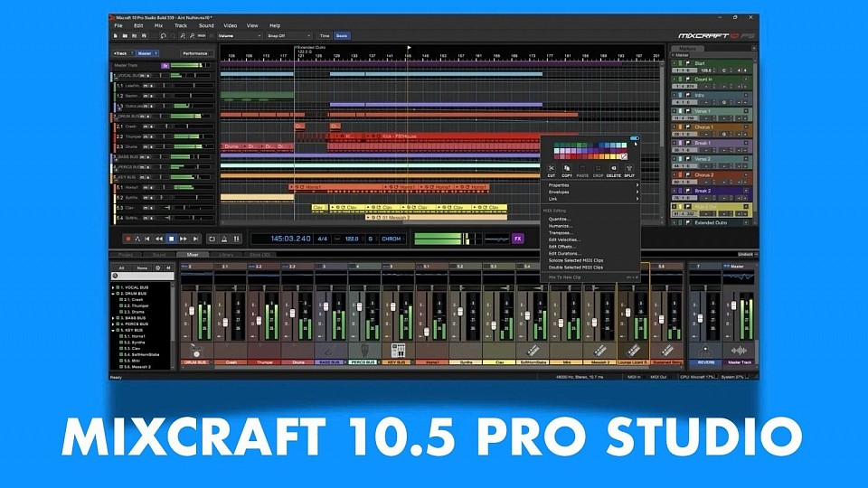Open the File menu
Viewport: 868px width, 488px height.
pos(118,25)
